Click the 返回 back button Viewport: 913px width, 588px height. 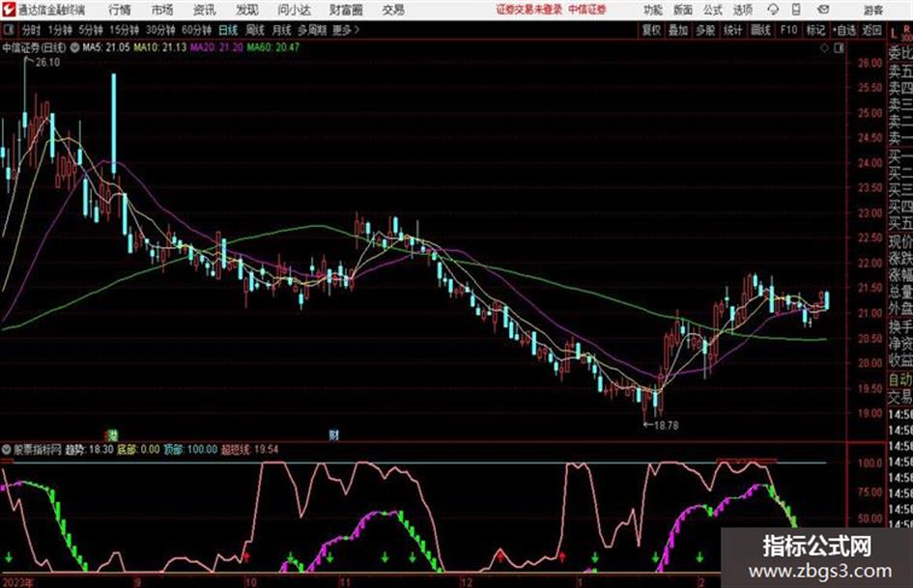click(871, 30)
